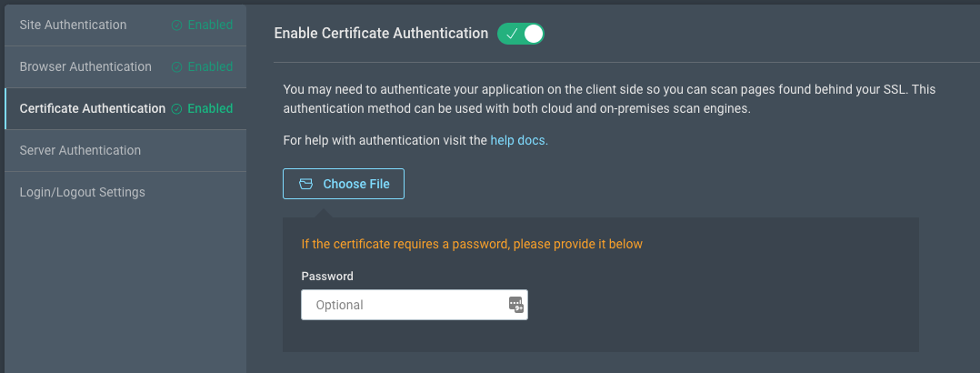Click the Enable Certificate Authentication heading
The width and height of the screenshot is (980, 373).
(381, 34)
